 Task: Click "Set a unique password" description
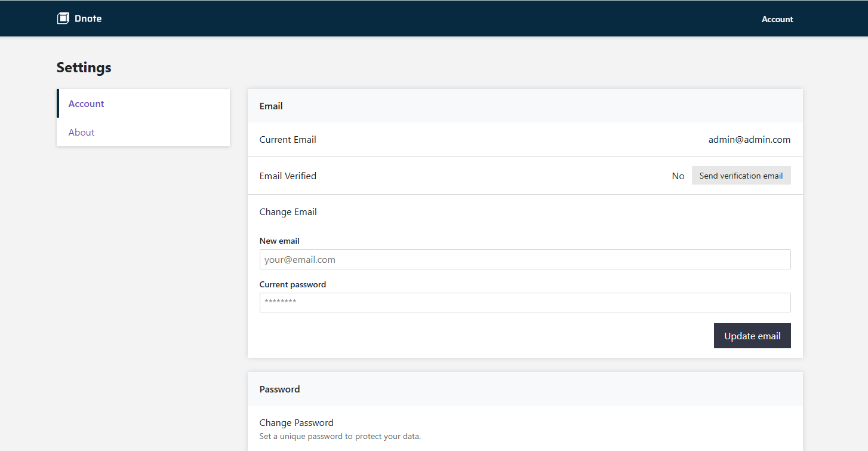pos(340,436)
